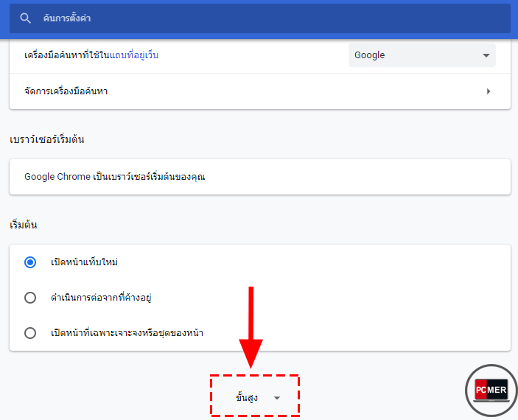The height and width of the screenshot is (420, 518).
Task: Click the magnifier search icon in settings bar
Action: [26, 18]
